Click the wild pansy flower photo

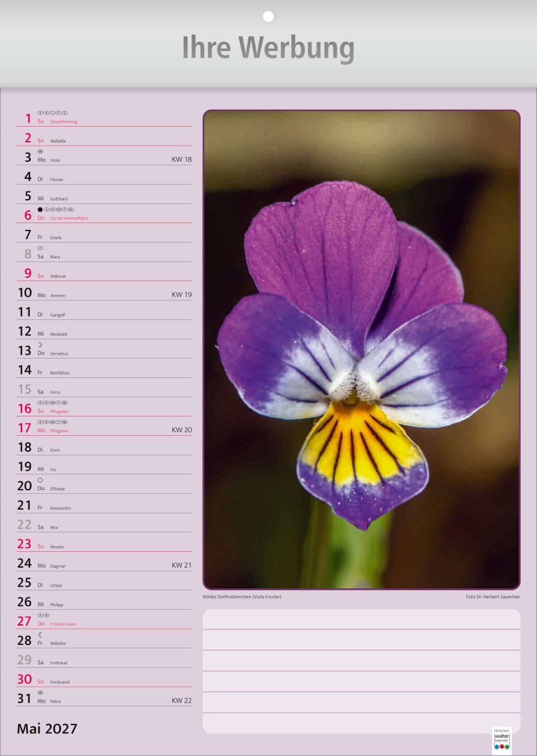tap(362, 350)
